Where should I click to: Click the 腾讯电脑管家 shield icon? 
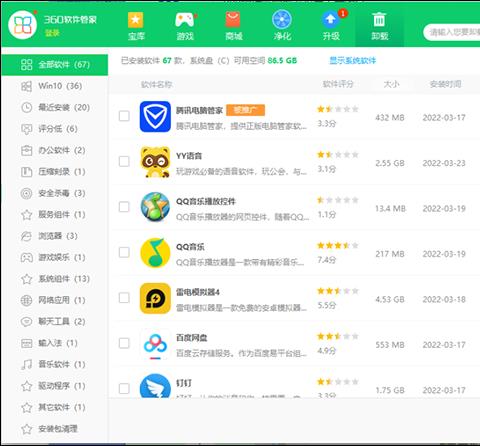(155, 117)
